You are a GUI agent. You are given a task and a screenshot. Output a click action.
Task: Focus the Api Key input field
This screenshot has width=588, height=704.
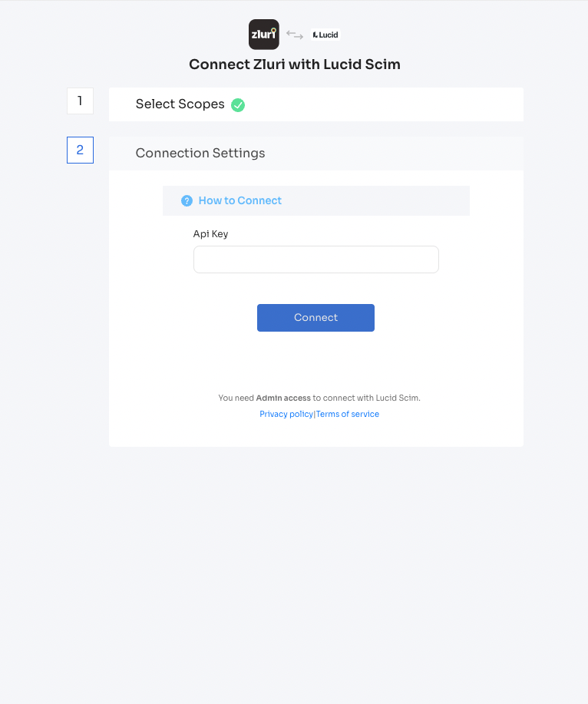(316, 259)
